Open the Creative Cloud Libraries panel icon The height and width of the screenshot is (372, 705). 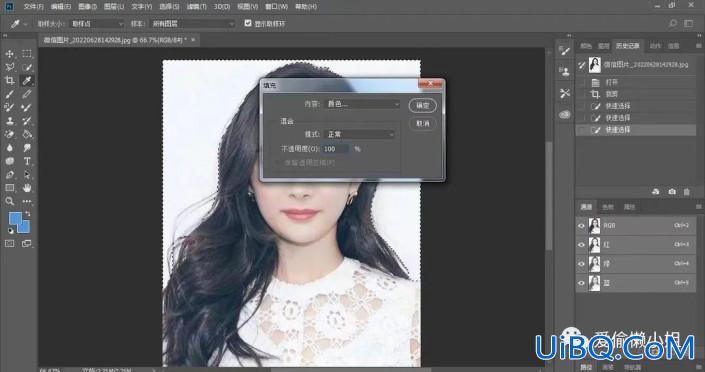coord(565,114)
